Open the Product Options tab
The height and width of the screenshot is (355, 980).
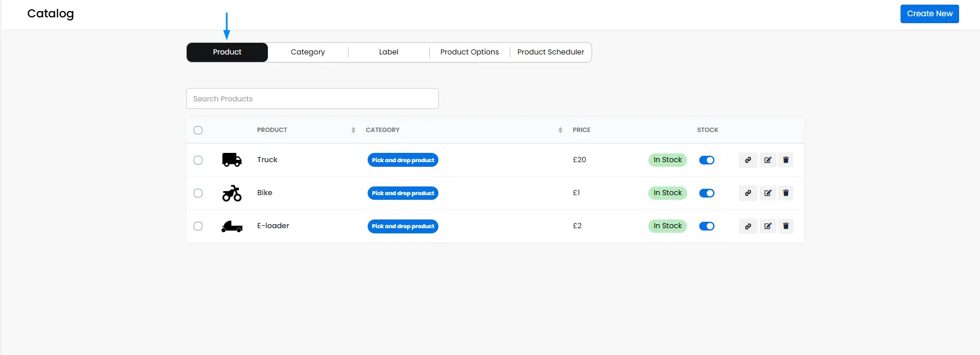[470, 52]
